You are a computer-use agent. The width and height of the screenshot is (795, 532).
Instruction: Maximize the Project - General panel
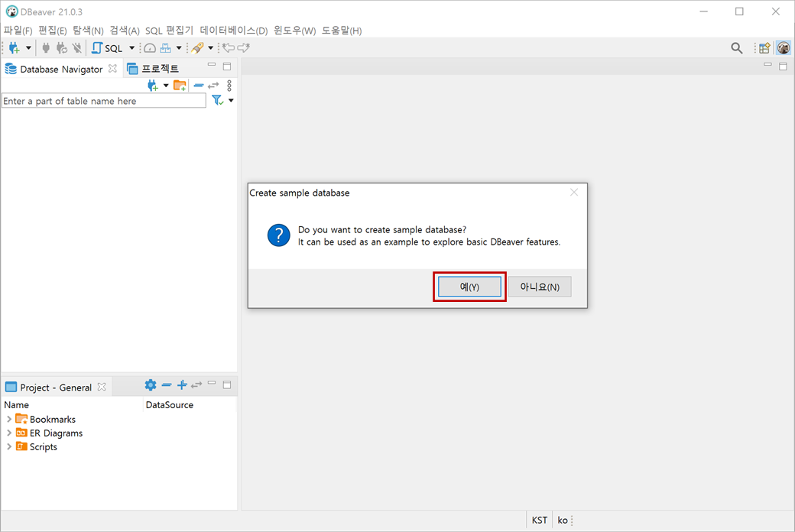point(227,385)
